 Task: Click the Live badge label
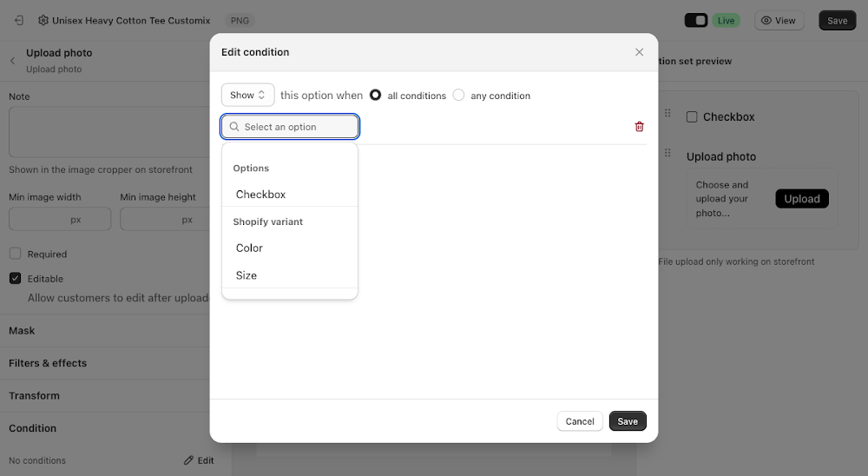coord(727,21)
